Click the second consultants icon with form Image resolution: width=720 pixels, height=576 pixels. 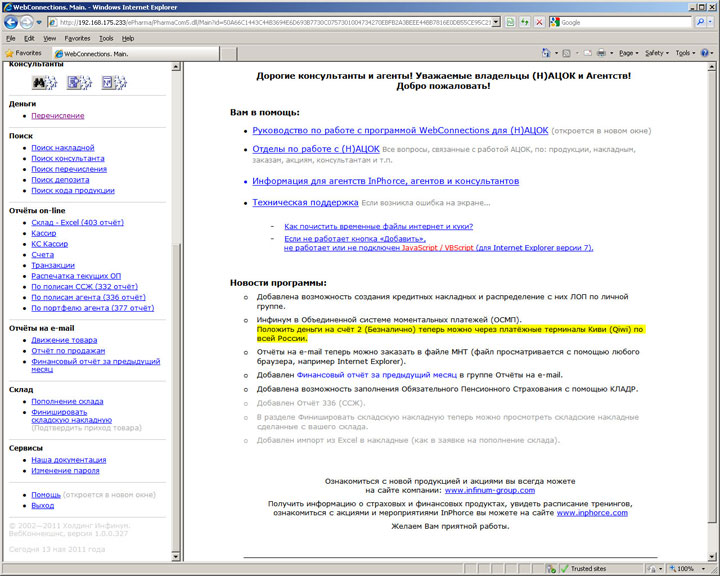click(x=79, y=83)
